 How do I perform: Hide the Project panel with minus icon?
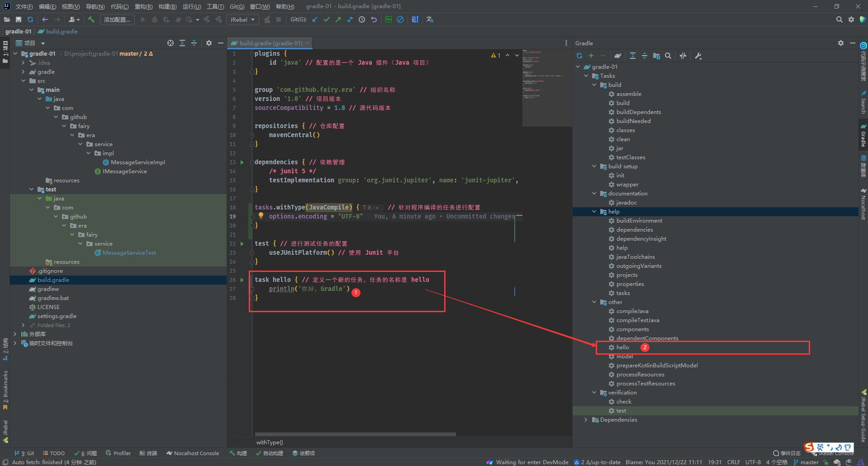[x=220, y=43]
